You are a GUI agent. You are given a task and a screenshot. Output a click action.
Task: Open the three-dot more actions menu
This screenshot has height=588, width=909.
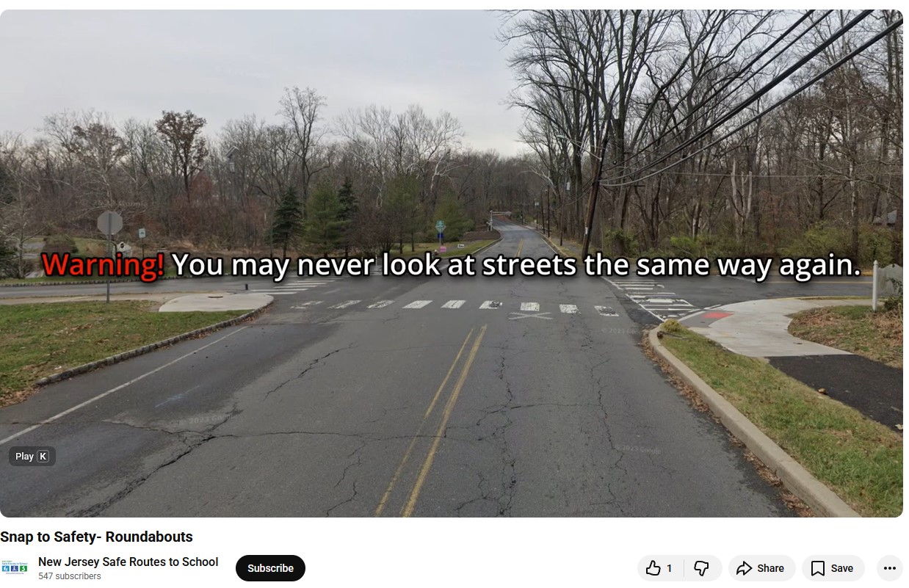[889, 568]
